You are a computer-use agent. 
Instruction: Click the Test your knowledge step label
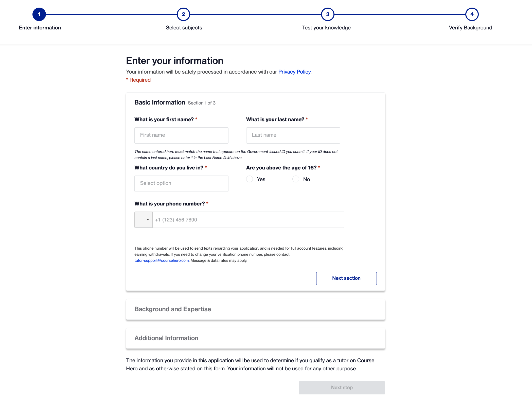click(326, 28)
